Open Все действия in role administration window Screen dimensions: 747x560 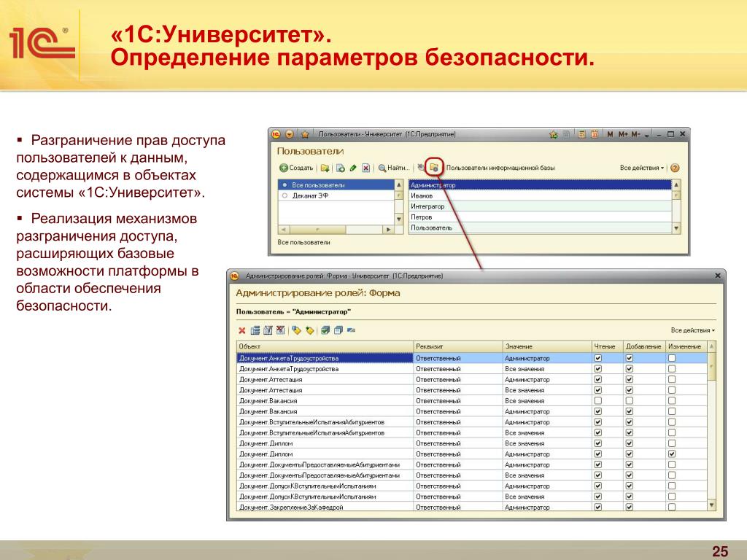tap(693, 330)
